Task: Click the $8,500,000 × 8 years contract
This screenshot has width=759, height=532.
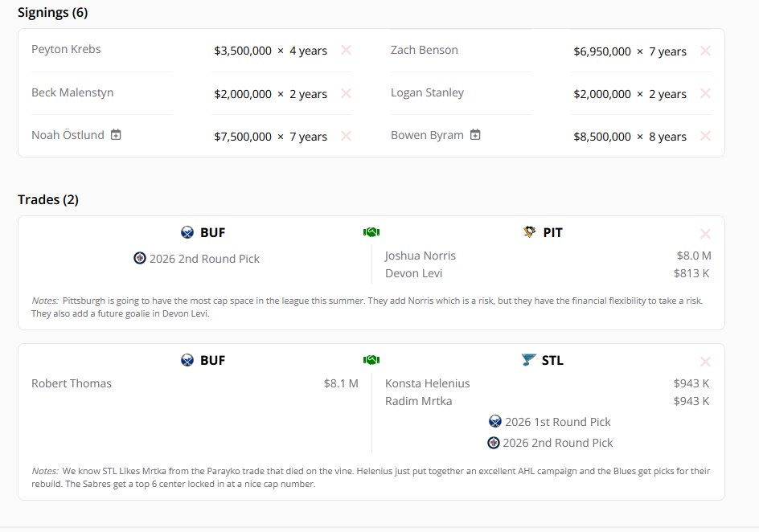Action: (x=630, y=137)
